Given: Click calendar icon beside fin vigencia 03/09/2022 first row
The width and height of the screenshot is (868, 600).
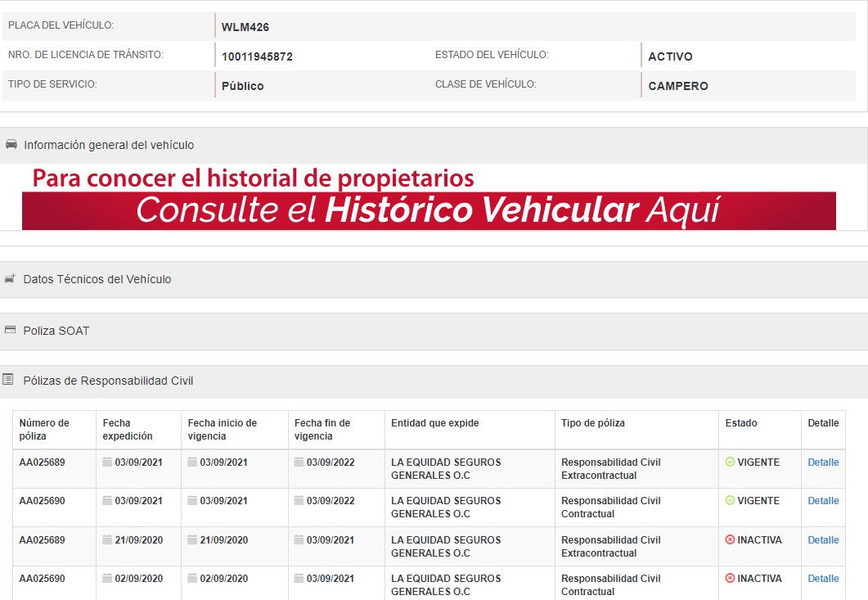Looking at the screenshot, I should click(299, 462).
